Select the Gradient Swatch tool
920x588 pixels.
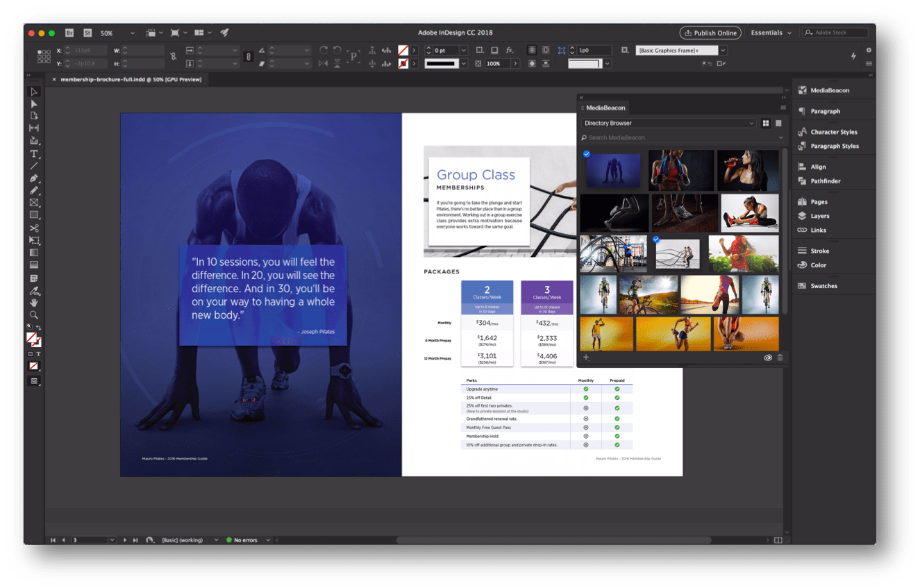pos(34,253)
